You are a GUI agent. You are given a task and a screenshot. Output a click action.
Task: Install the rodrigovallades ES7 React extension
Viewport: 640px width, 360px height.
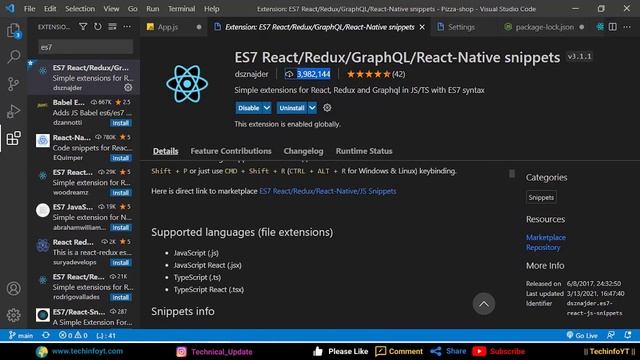coord(120,297)
